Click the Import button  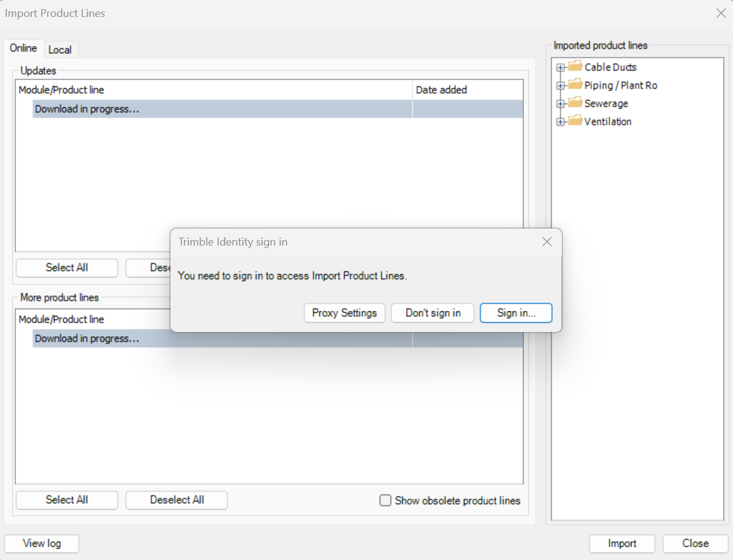click(x=622, y=543)
